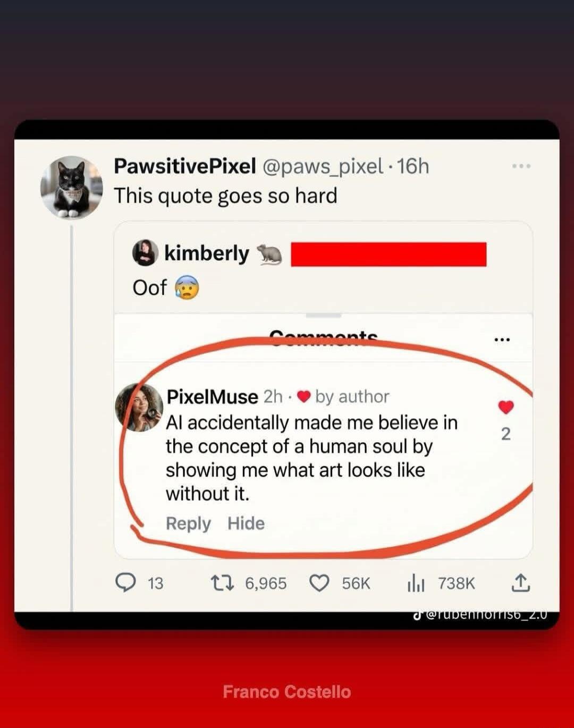Like the PawsitivePixel tweet with the heart
The height and width of the screenshot is (728, 574).
point(319,583)
